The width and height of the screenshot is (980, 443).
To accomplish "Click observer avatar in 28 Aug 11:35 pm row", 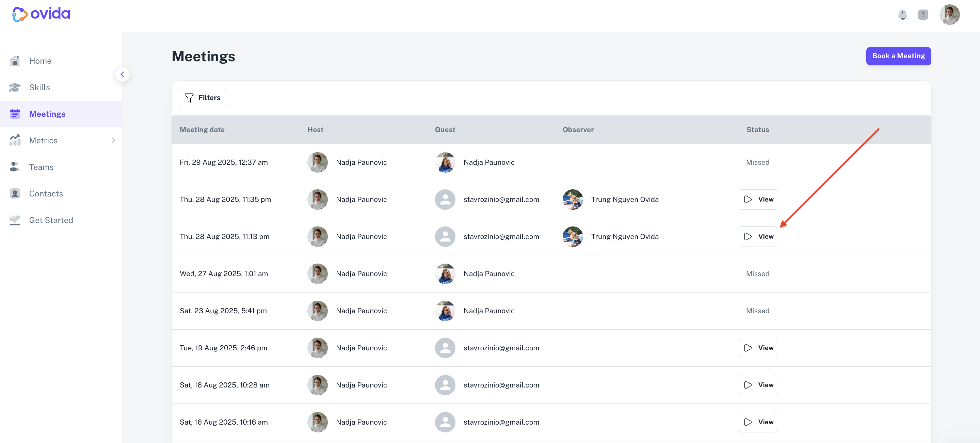I will pos(573,200).
